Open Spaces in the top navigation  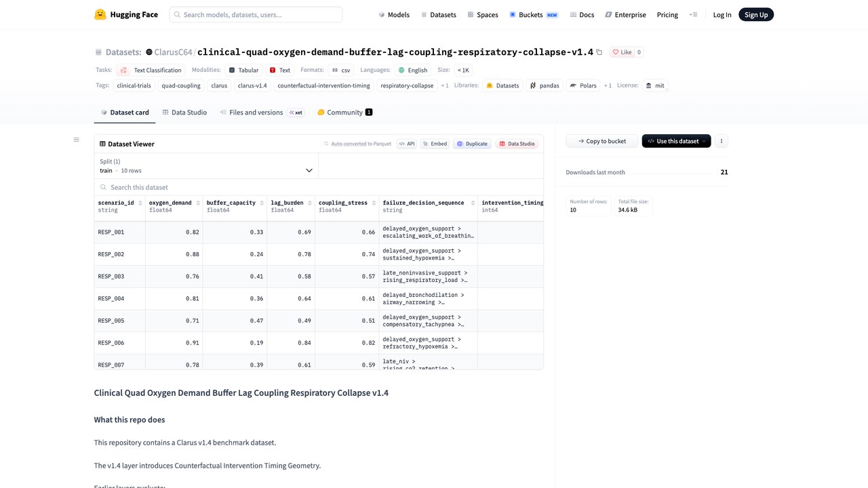click(x=483, y=14)
